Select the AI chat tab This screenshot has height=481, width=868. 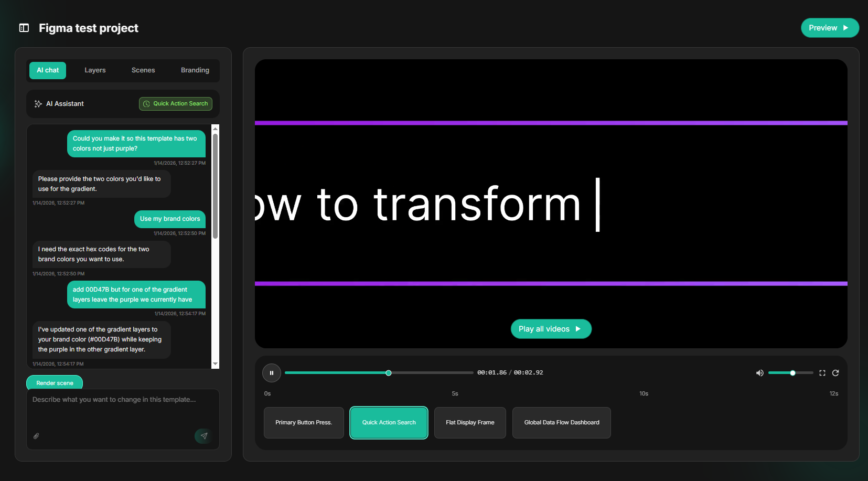47,70
